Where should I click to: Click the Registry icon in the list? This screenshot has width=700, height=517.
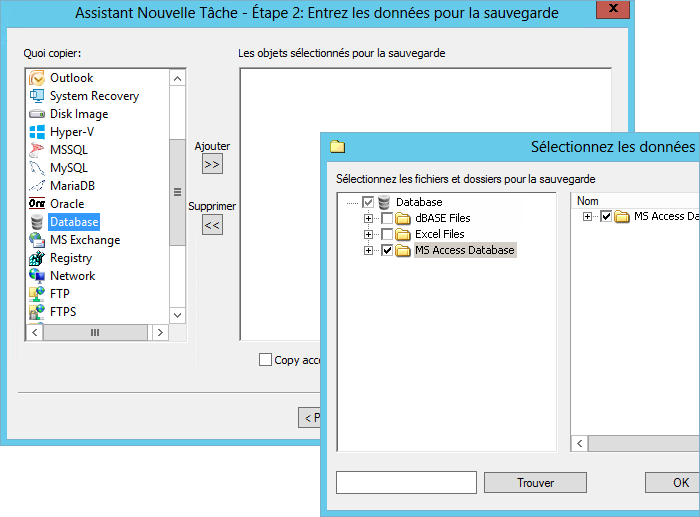pos(37,258)
